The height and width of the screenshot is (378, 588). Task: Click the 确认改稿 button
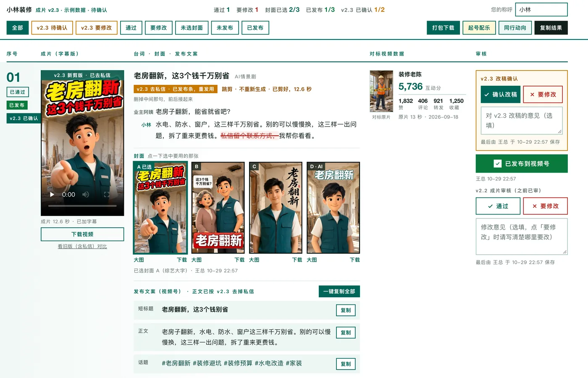pos(501,94)
